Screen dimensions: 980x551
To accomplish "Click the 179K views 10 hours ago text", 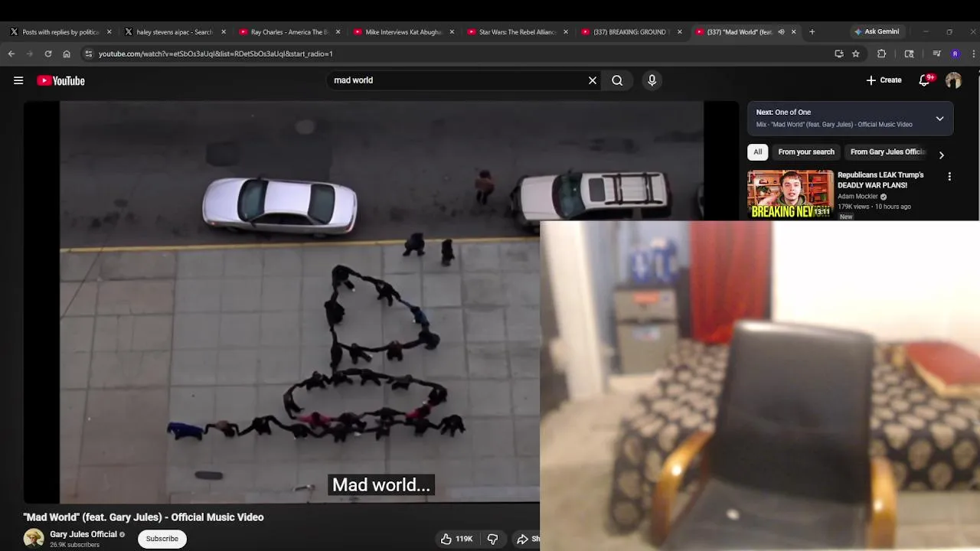I will click(x=874, y=207).
